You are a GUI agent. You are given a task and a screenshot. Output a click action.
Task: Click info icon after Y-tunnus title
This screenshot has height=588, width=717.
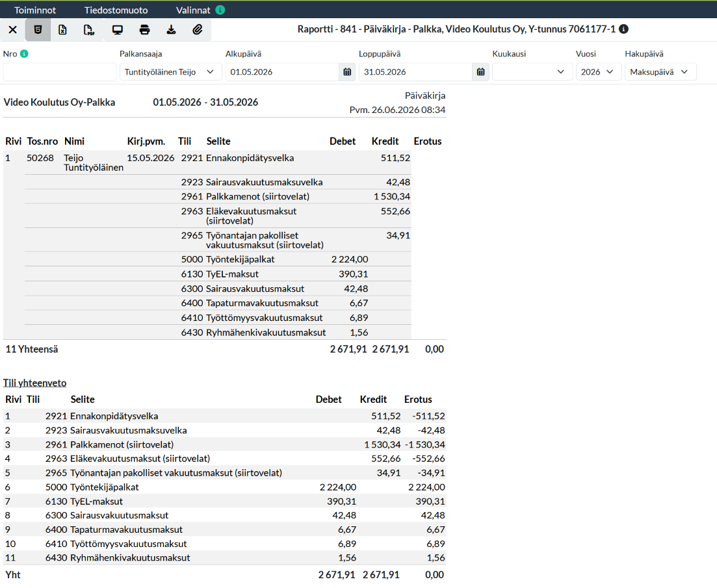(x=623, y=29)
